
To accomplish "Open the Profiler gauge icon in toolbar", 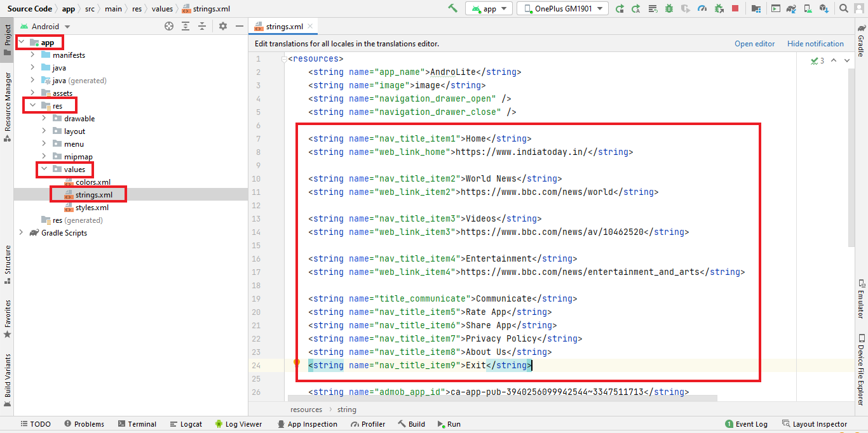I will click(702, 8).
